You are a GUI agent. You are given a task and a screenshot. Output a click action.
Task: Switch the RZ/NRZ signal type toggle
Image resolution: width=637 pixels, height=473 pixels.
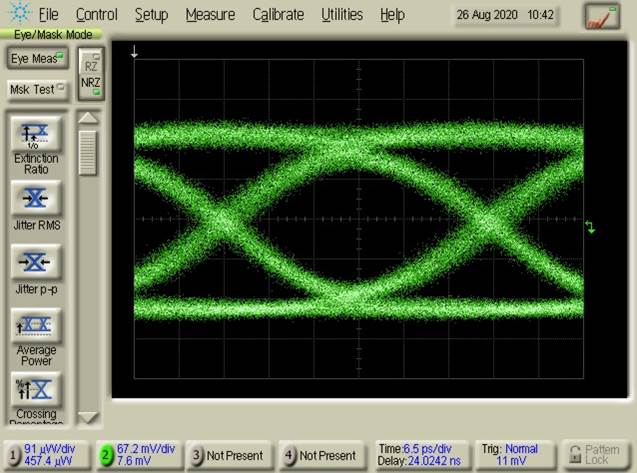tap(91, 74)
